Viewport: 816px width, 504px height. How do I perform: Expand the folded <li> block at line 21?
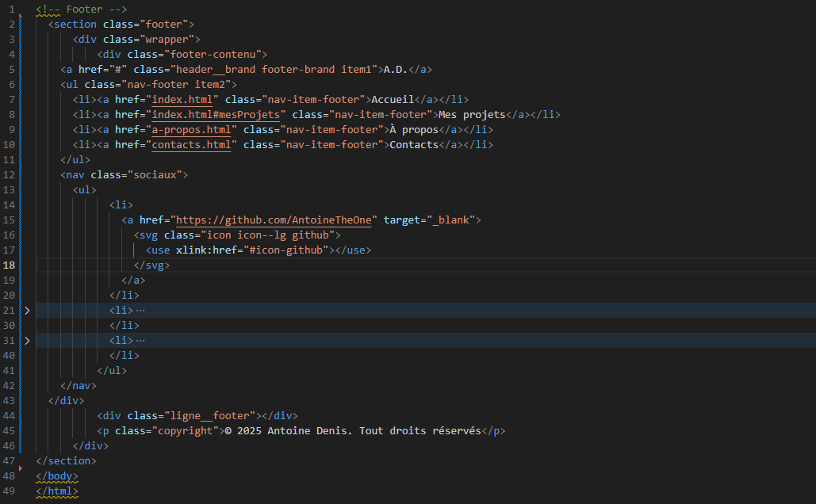click(28, 310)
